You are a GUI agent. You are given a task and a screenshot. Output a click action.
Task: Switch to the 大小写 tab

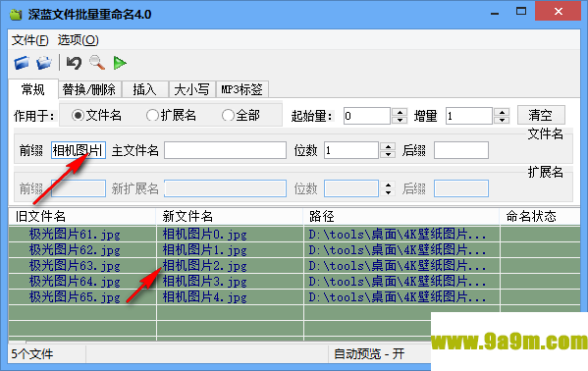coord(191,89)
